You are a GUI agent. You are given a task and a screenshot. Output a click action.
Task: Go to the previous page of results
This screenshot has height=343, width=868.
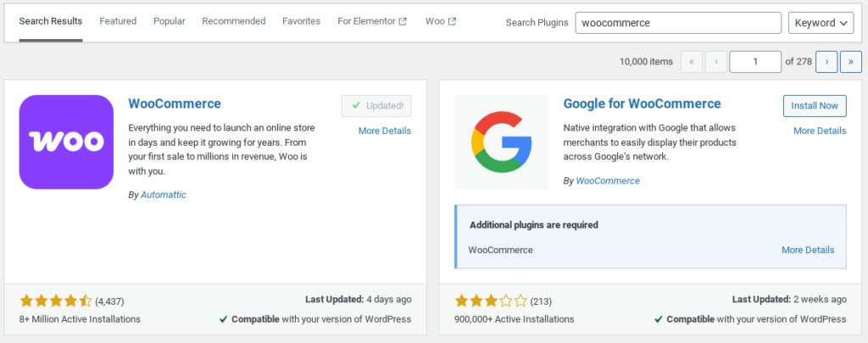coord(715,62)
